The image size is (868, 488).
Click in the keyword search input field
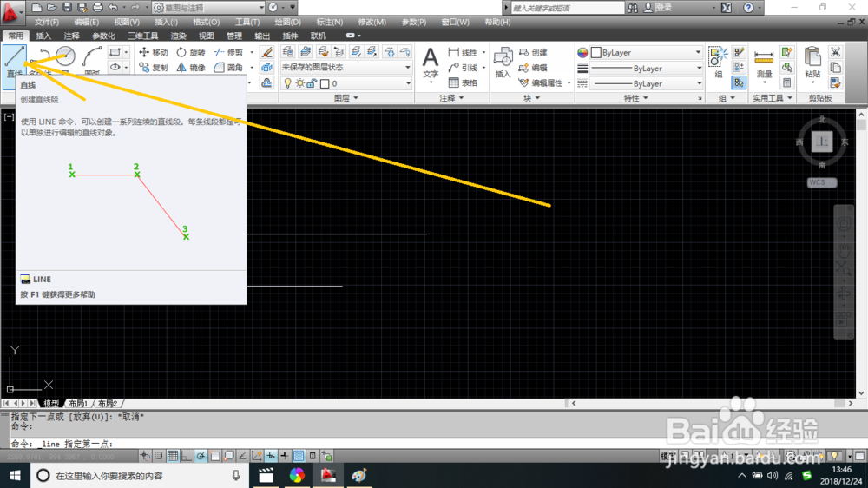(567, 7)
